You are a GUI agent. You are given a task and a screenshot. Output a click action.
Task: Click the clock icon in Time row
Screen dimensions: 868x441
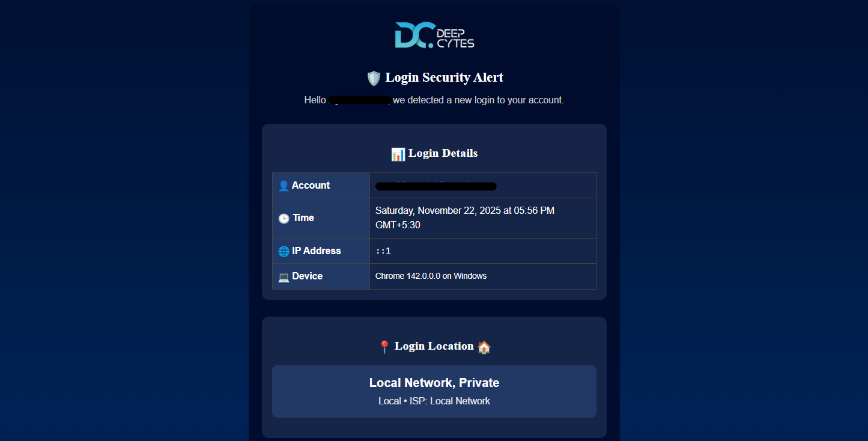(x=284, y=218)
